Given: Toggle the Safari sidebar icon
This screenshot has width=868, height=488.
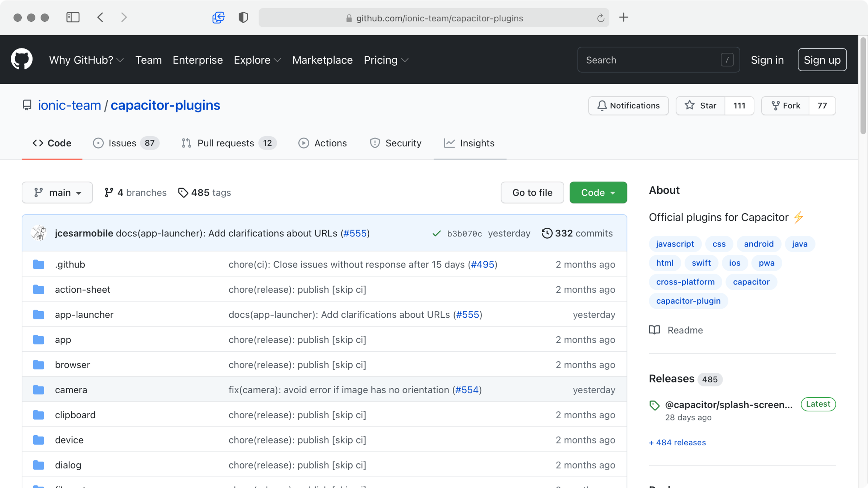Looking at the screenshot, I should [73, 17].
